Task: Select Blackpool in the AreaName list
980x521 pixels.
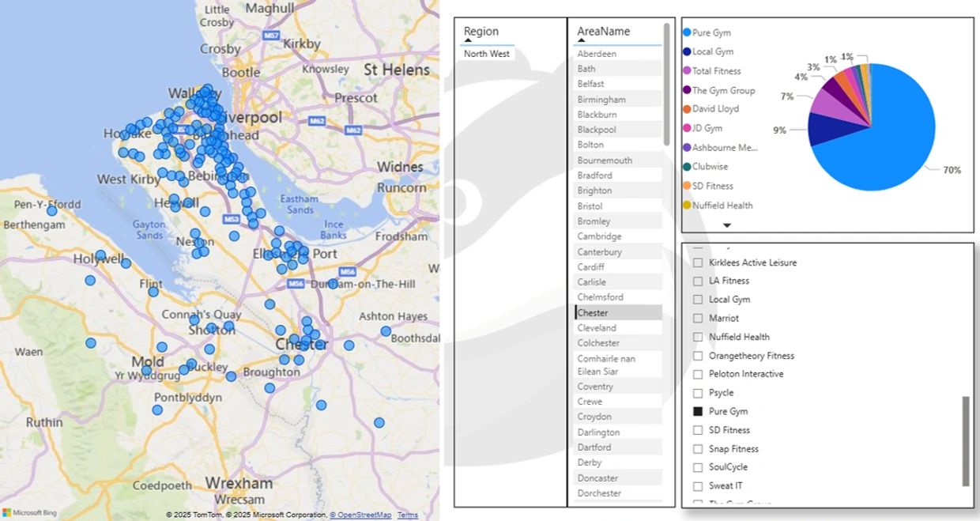Action: click(x=597, y=130)
